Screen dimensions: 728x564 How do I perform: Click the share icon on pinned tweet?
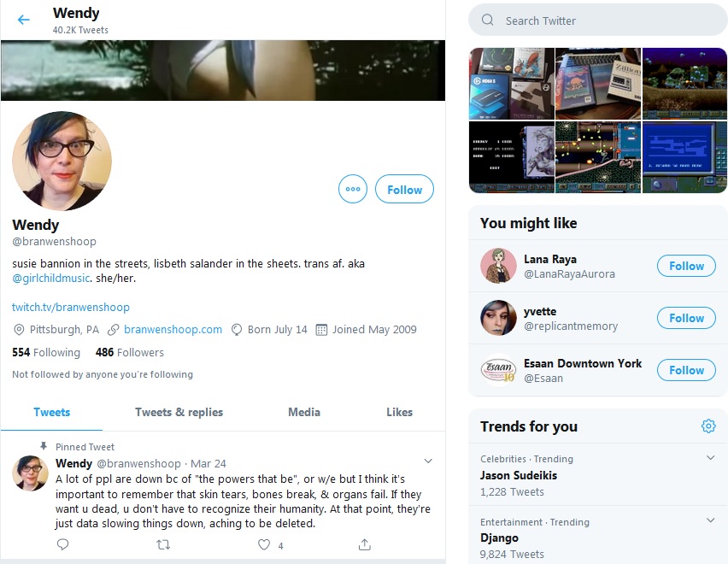(x=365, y=544)
